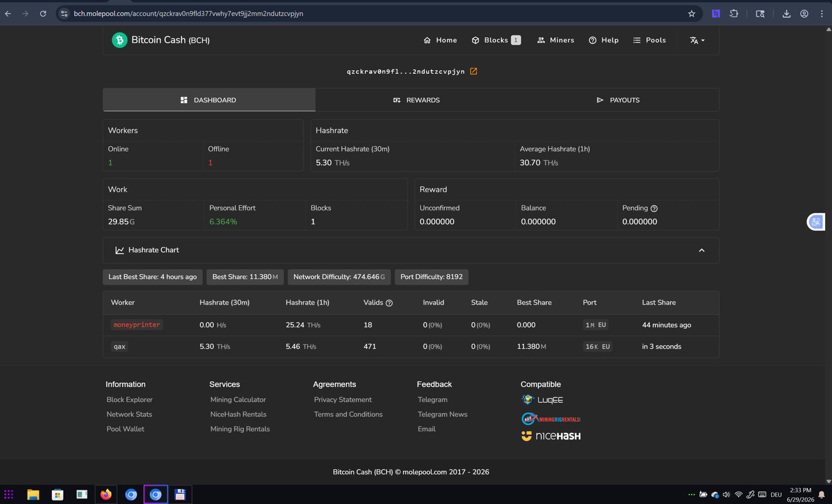This screenshot has width=832, height=504.
Task: Open external link icon beside wallet address
Action: coord(474,71)
